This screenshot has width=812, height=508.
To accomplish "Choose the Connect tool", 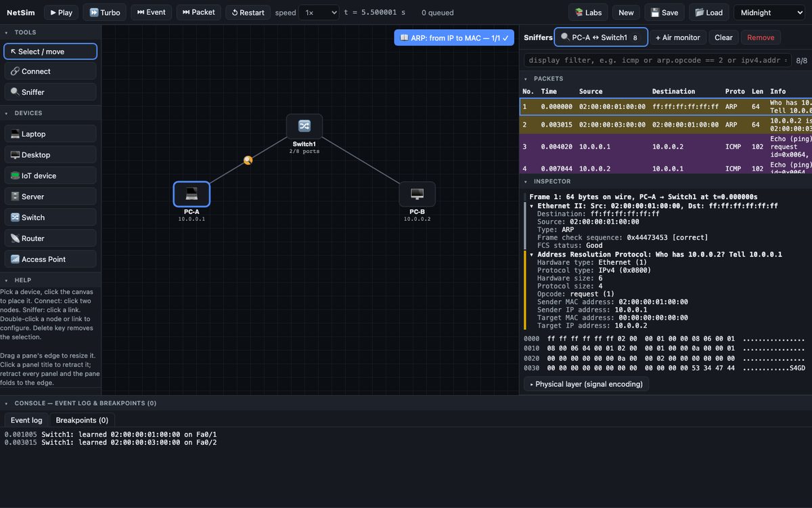I will [51, 71].
